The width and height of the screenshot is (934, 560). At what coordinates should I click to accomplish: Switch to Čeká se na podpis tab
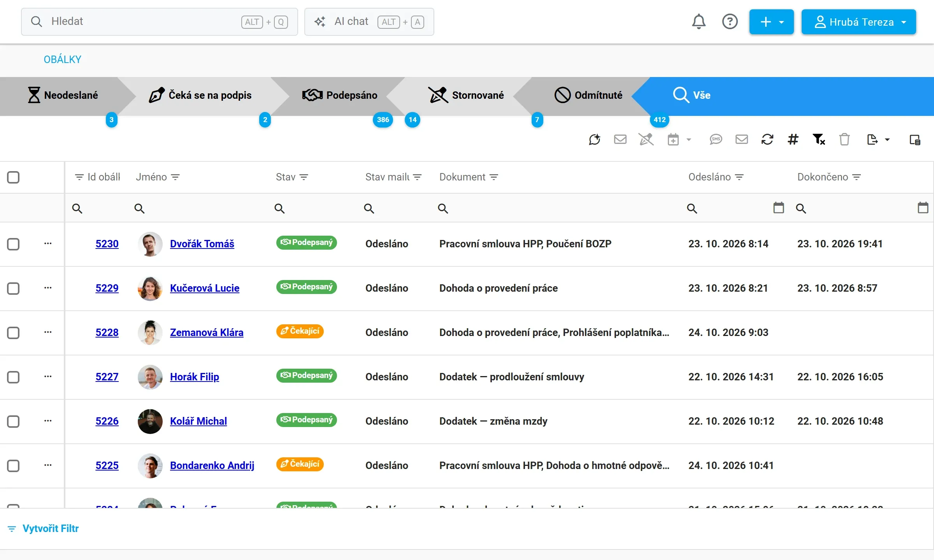click(200, 95)
